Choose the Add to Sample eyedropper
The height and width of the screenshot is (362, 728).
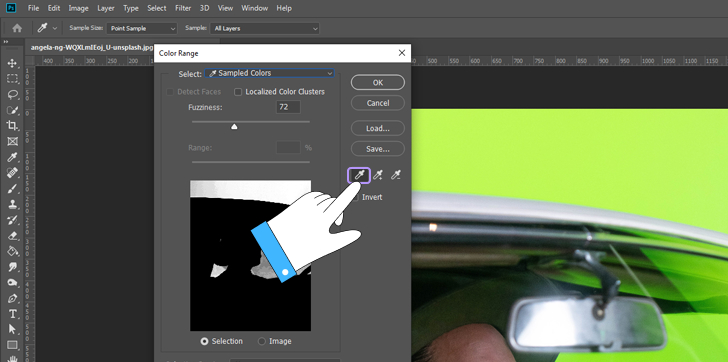(378, 175)
